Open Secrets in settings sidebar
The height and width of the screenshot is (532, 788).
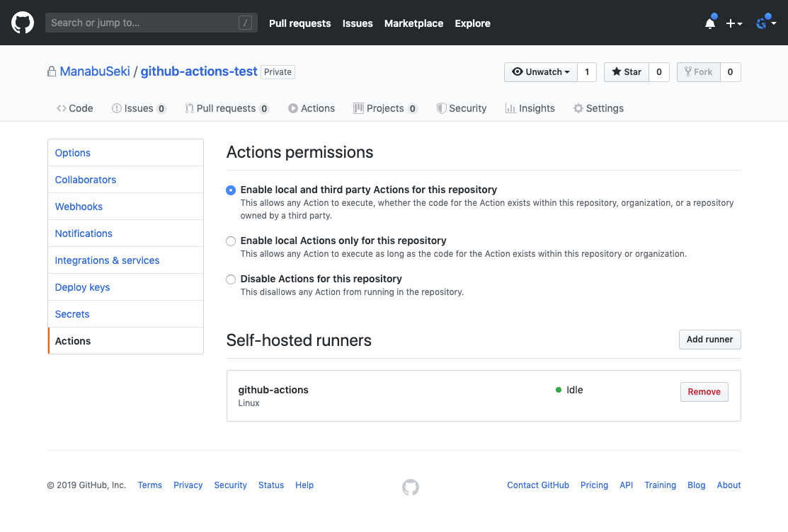click(x=125, y=314)
